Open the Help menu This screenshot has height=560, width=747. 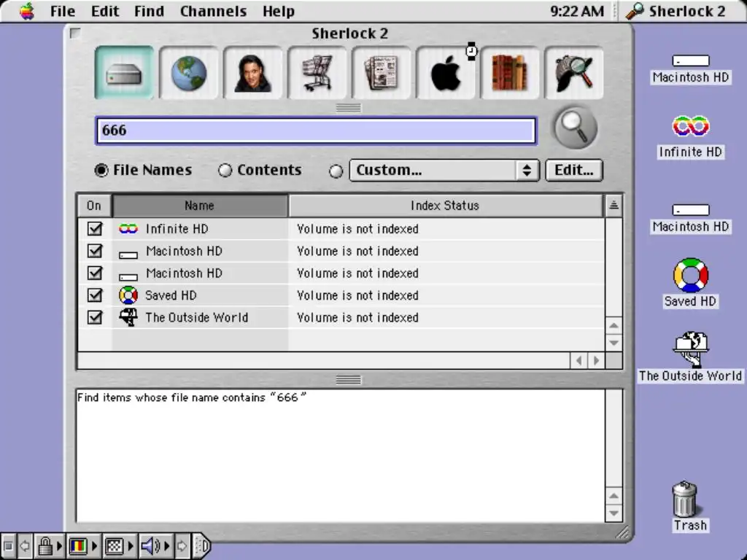(x=278, y=11)
